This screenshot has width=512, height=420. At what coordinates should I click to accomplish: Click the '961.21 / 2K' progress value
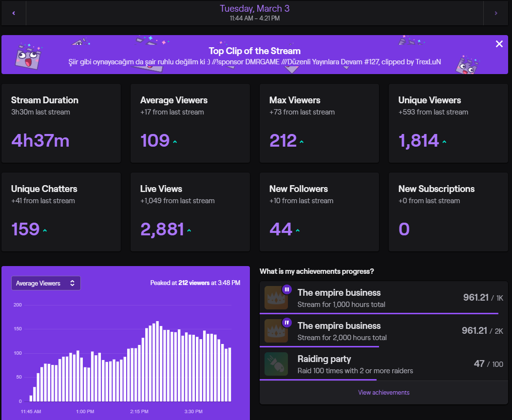tap(482, 330)
